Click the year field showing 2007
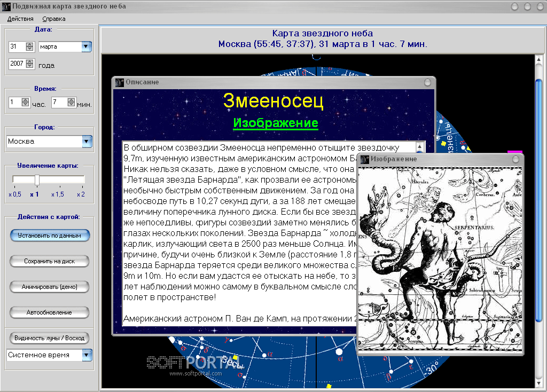 click(x=17, y=64)
